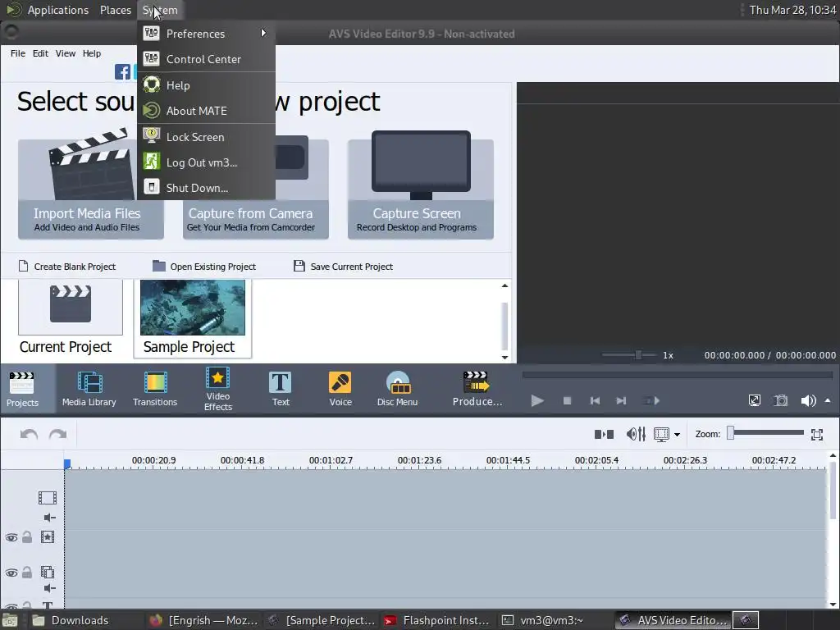Click the main video track filmstrip icon
Image resolution: width=840 pixels, height=630 pixels.
point(48,498)
